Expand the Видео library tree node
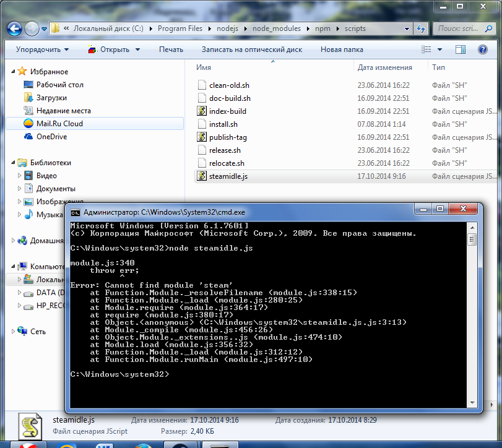The width and height of the screenshot is (502, 448). click(19, 176)
